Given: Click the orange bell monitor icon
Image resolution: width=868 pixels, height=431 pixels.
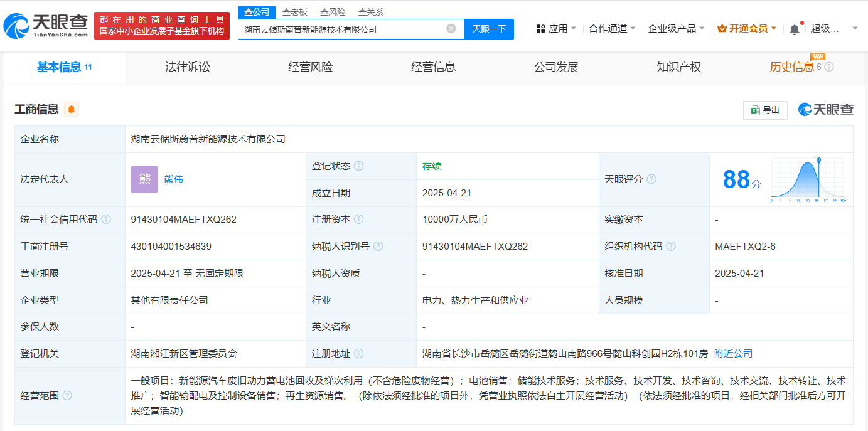Looking at the screenshot, I should (72, 109).
